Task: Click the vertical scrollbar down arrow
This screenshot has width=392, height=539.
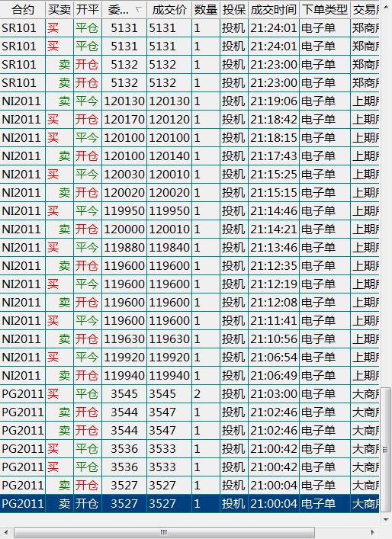Action: pyautogui.click(x=386, y=519)
